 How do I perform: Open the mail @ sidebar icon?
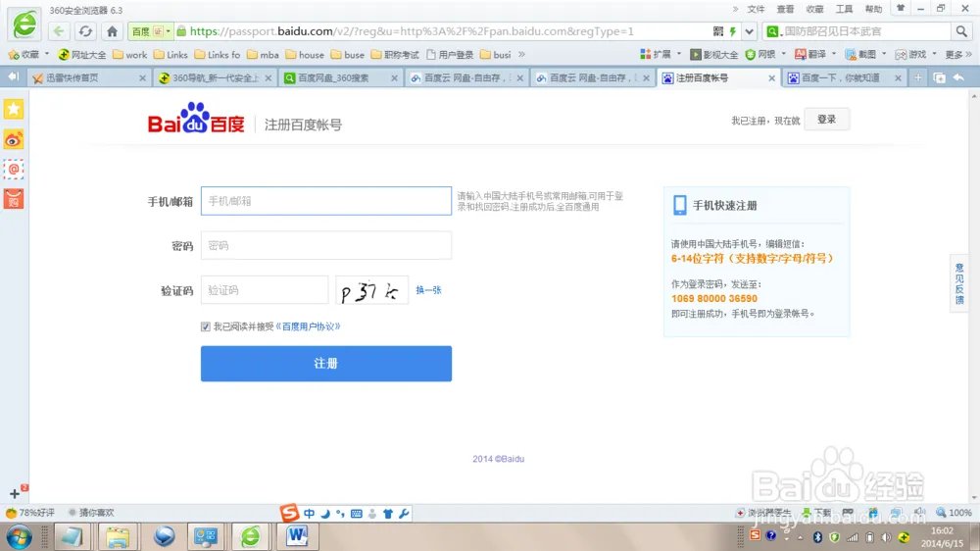coord(14,170)
